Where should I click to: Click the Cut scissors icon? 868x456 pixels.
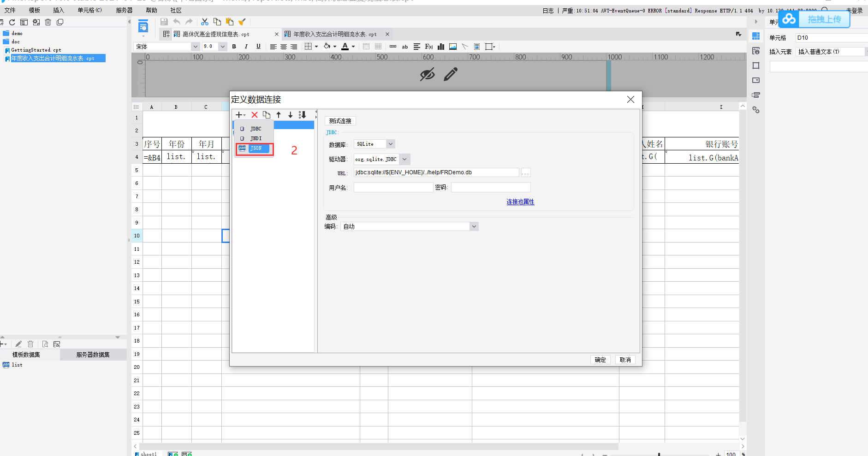[x=205, y=22]
